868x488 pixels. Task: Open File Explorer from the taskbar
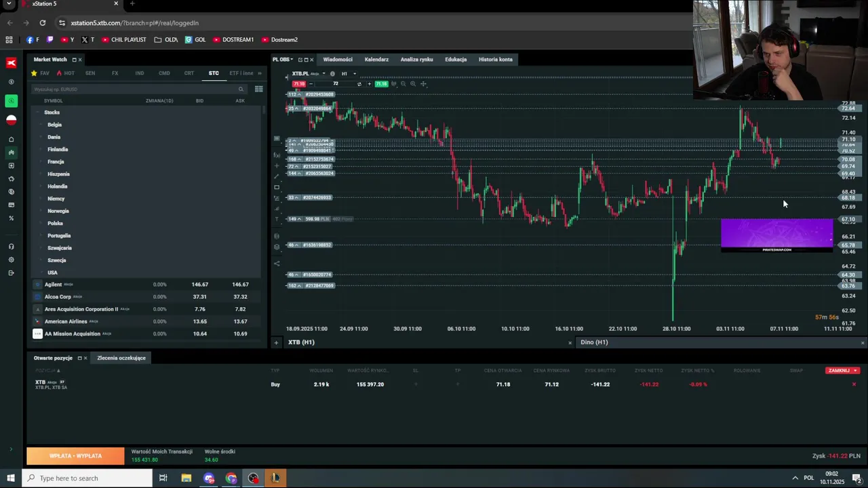186,478
